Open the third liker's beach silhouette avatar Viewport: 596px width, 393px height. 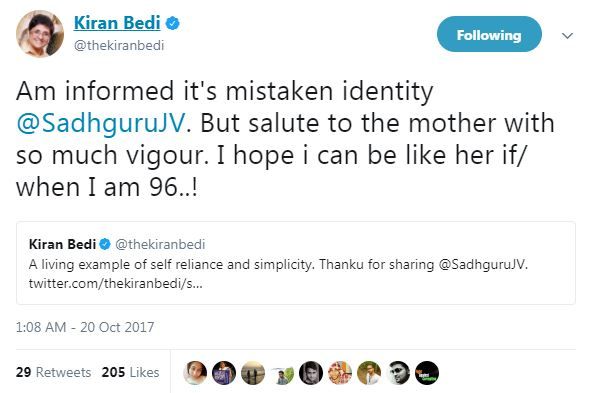pos(253,373)
